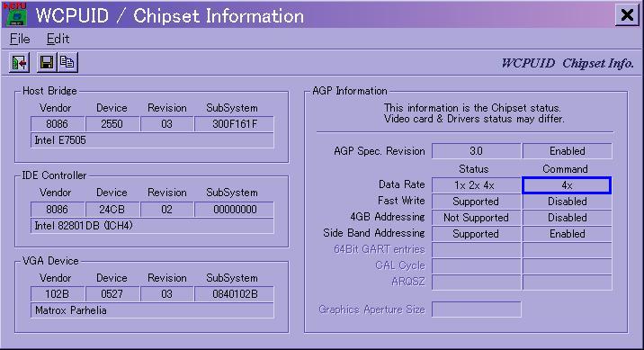Click the ARQSZ status field
This screenshot has width=644, height=350.
click(x=476, y=283)
